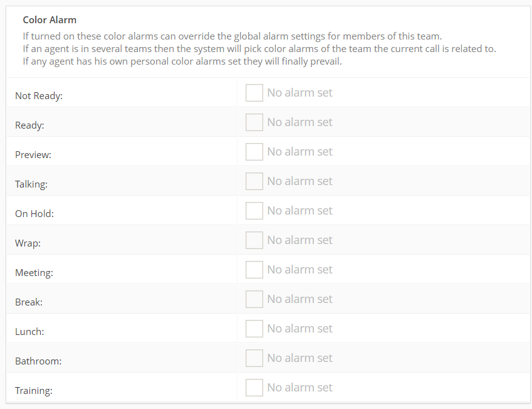
Task: Click the Meeting: row label
Action: [x=34, y=273]
